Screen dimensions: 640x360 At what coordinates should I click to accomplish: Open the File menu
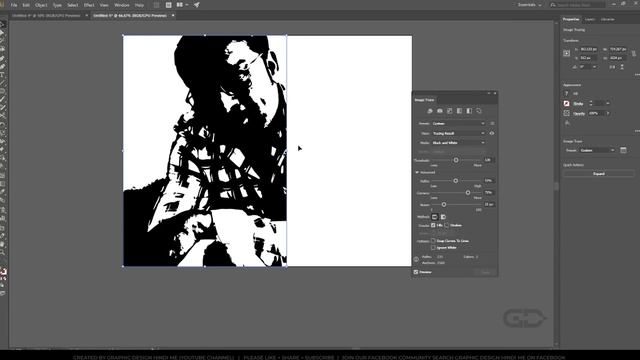coord(14,5)
